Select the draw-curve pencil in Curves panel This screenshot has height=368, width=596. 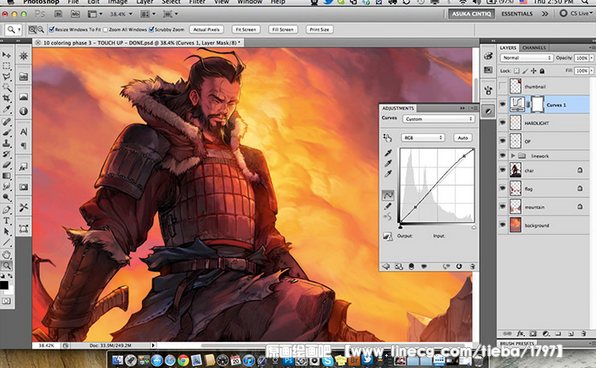click(x=388, y=206)
